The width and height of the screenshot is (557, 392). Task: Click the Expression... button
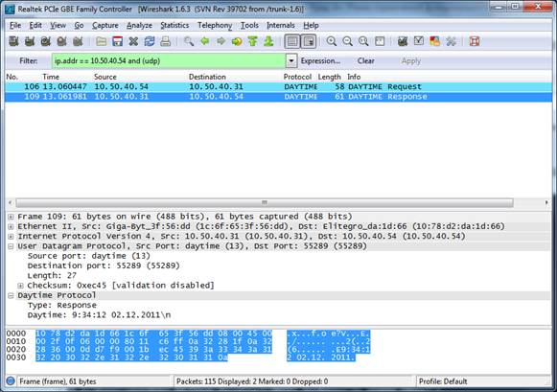pos(320,61)
